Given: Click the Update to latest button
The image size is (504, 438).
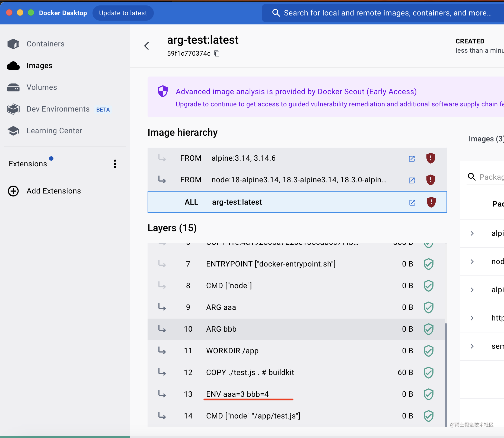Looking at the screenshot, I should tap(123, 13).
